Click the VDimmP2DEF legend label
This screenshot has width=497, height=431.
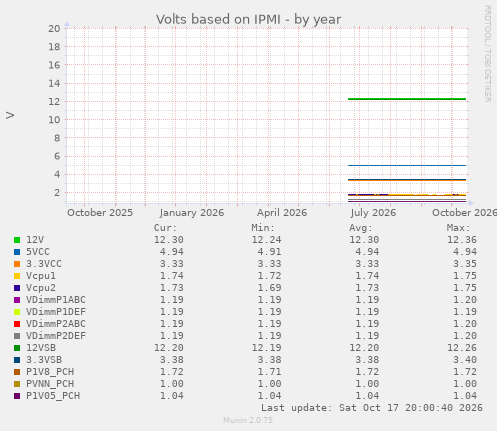pyautogui.click(x=56, y=336)
